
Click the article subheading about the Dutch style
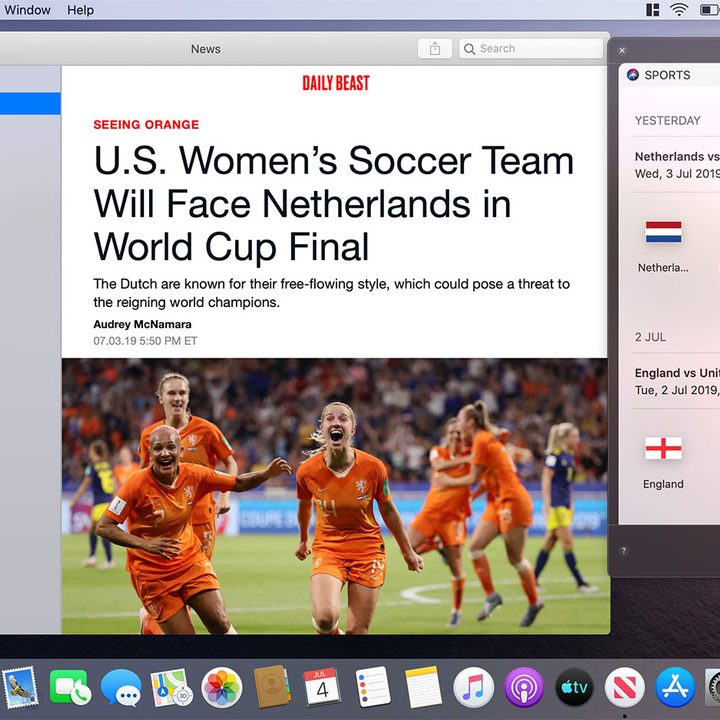(x=332, y=293)
